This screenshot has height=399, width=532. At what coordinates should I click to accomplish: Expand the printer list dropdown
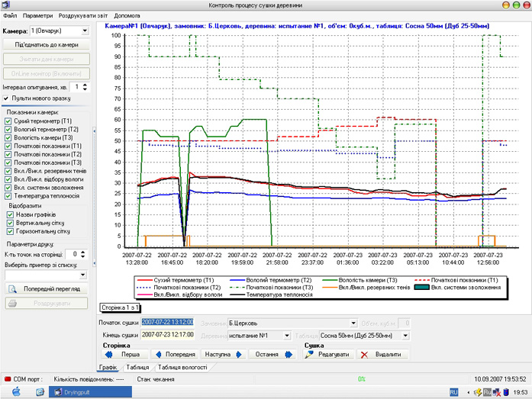point(85,275)
